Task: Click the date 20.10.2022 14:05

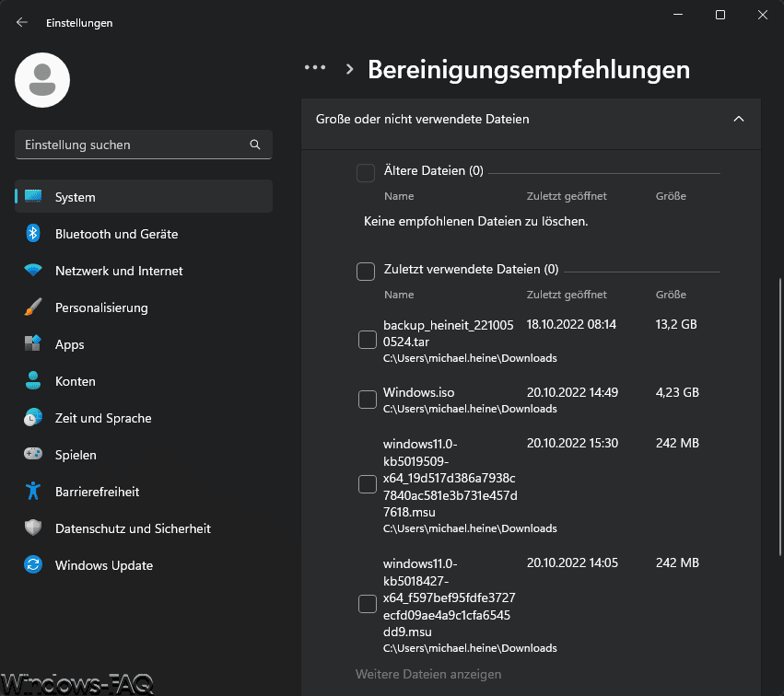Action: (572, 563)
